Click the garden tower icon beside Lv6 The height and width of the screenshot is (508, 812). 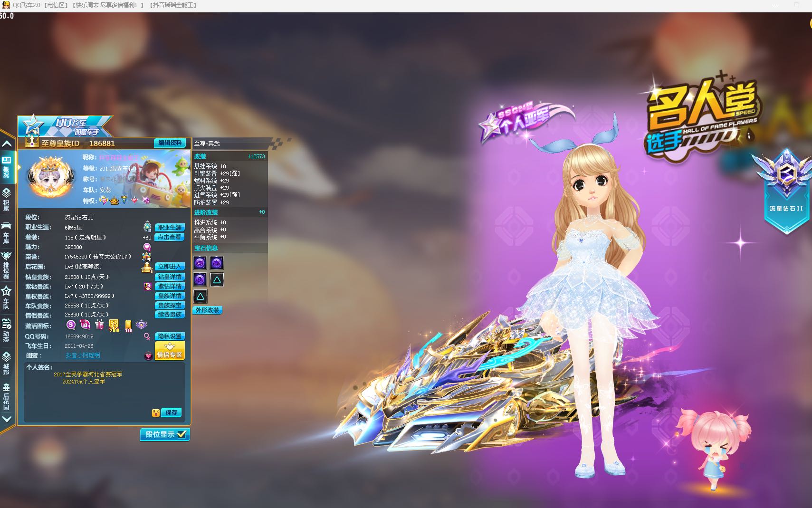[x=147, y=267]
